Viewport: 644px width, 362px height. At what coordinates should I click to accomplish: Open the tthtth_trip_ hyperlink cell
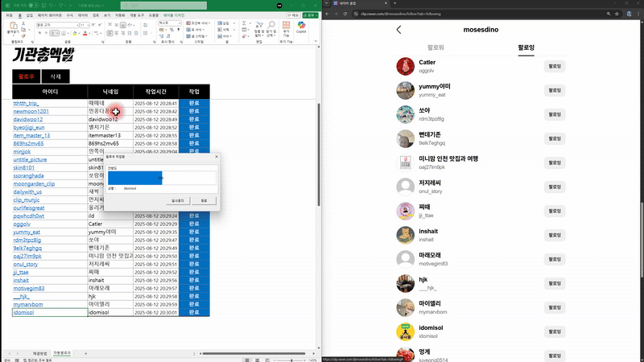26,103
